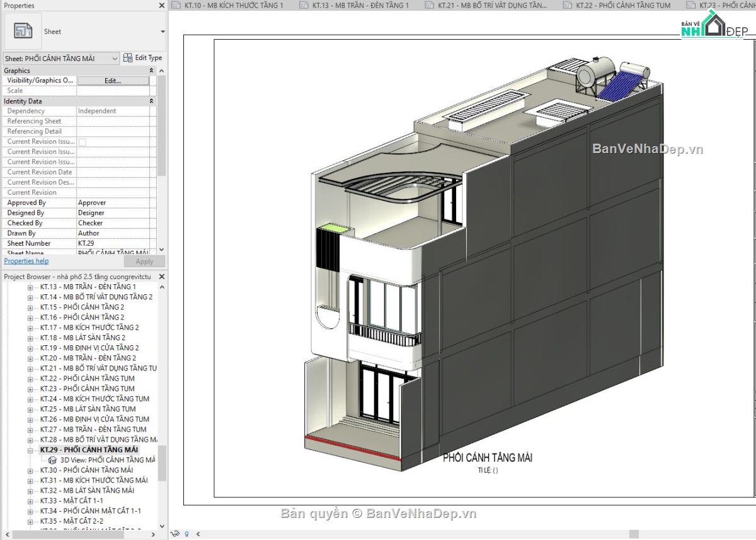Switch to KT.10 - MB KÍCH THƯỚC TẦNG 1 tab
The width and height of the screenshot is (756, 540).
(x=234, y=5)
